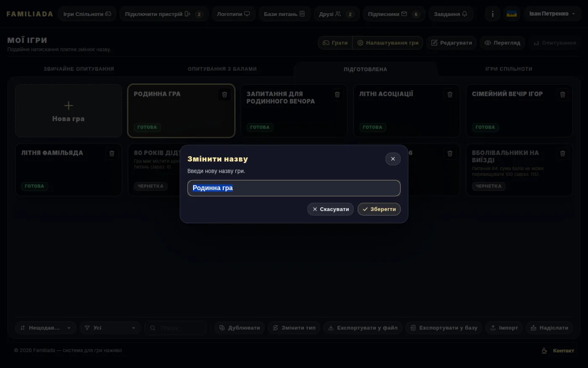Click the Familiada logo
The image size is (588, 368).
[30, 14]
